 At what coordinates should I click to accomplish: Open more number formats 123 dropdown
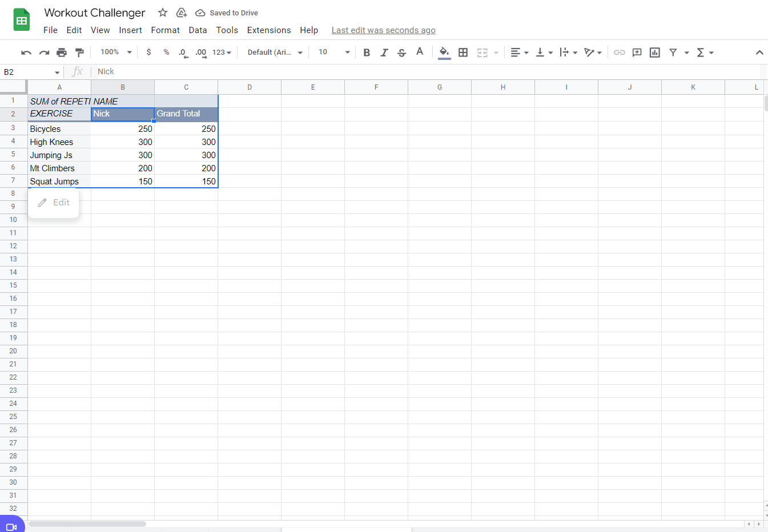tap(222, 53)
